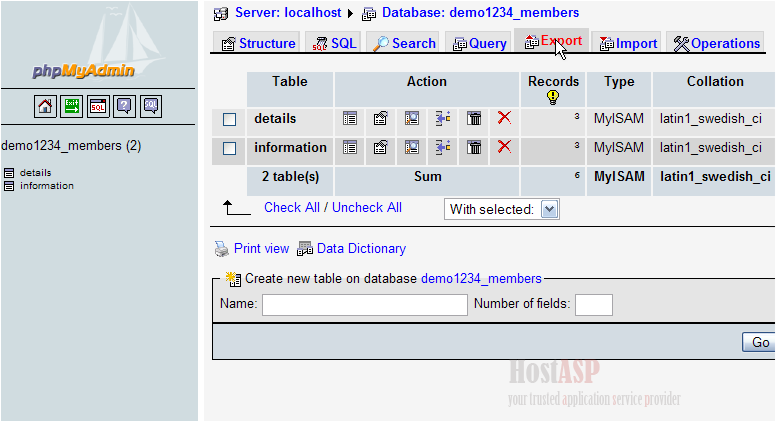This screenshot has height=422, width=776.
Task: Search the details table icon
Action: click(x=412, y=119)
